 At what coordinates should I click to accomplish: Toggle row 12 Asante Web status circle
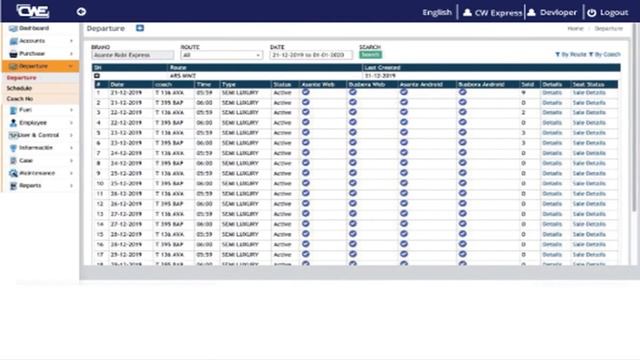tap(306, 203)
